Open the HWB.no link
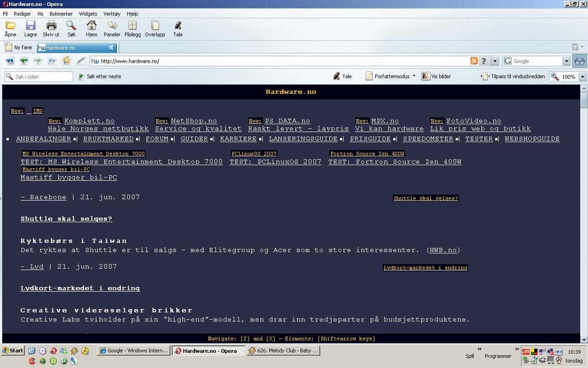 [443, 250]
